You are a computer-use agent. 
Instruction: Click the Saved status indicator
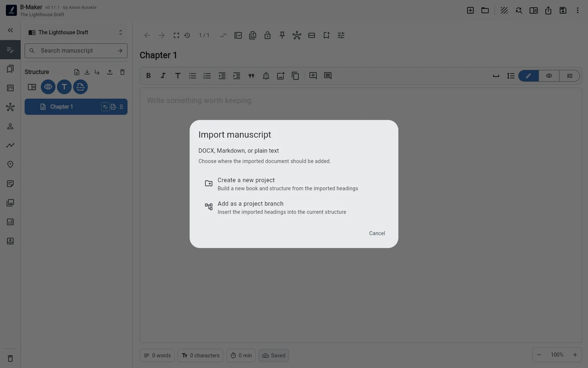pos(274,355)
